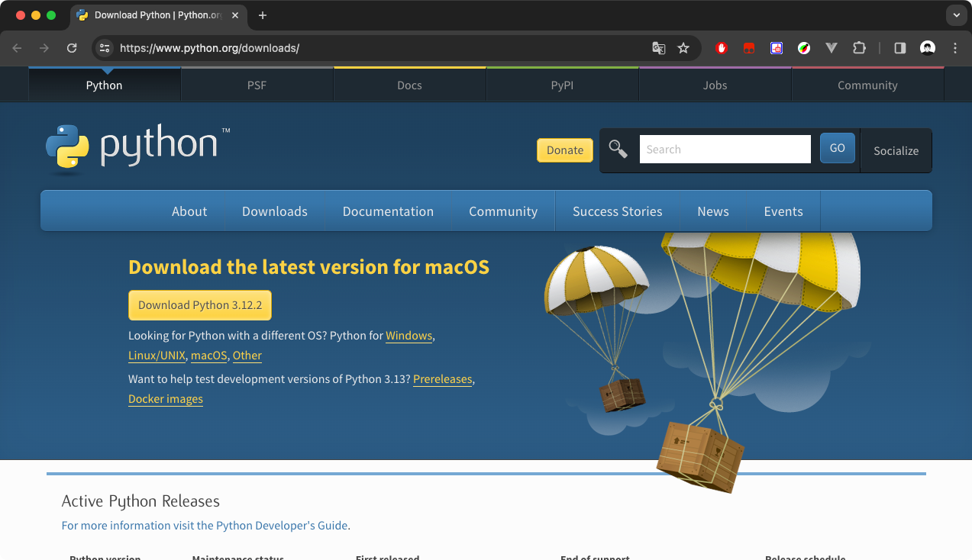Select the Community top-level tab
The image size is (972, 560).
pyautogui.click(x=867, y=85)
